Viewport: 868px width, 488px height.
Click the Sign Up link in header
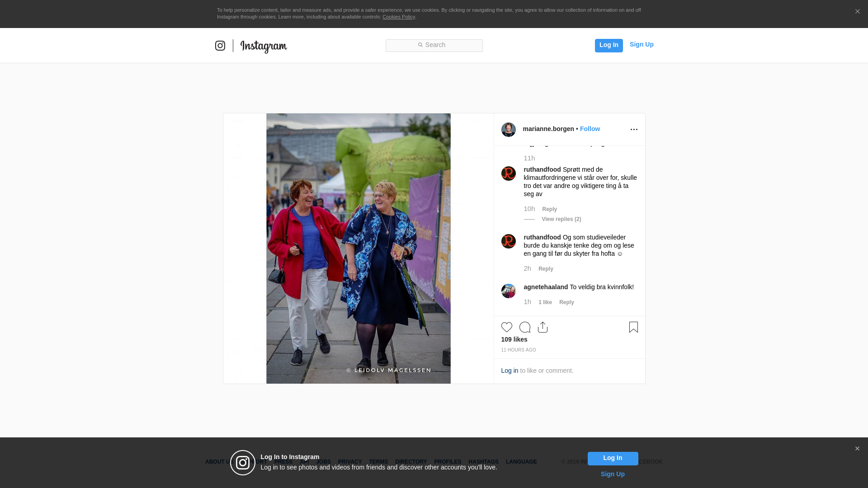click(642, 44)
